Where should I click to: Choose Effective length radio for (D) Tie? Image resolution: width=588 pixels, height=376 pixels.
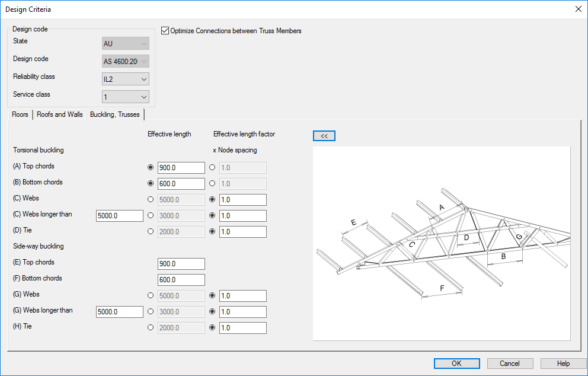click(x=151, y=232)
